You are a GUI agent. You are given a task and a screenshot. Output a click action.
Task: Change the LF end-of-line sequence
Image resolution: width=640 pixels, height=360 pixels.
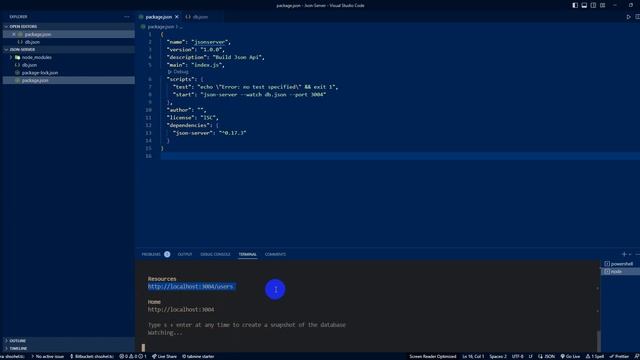[531, 356]
